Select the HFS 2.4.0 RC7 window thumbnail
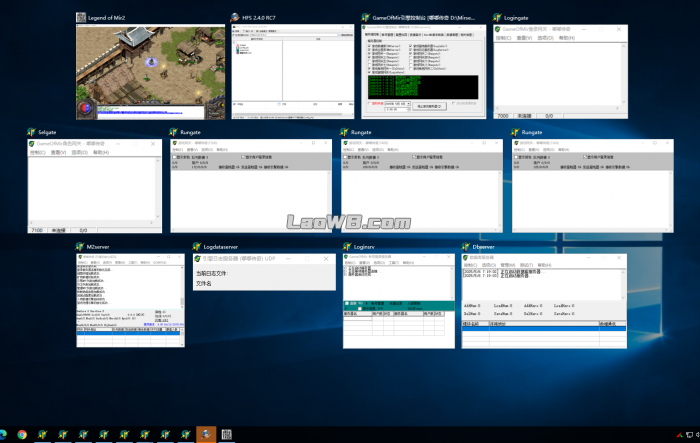 [292, 72]
